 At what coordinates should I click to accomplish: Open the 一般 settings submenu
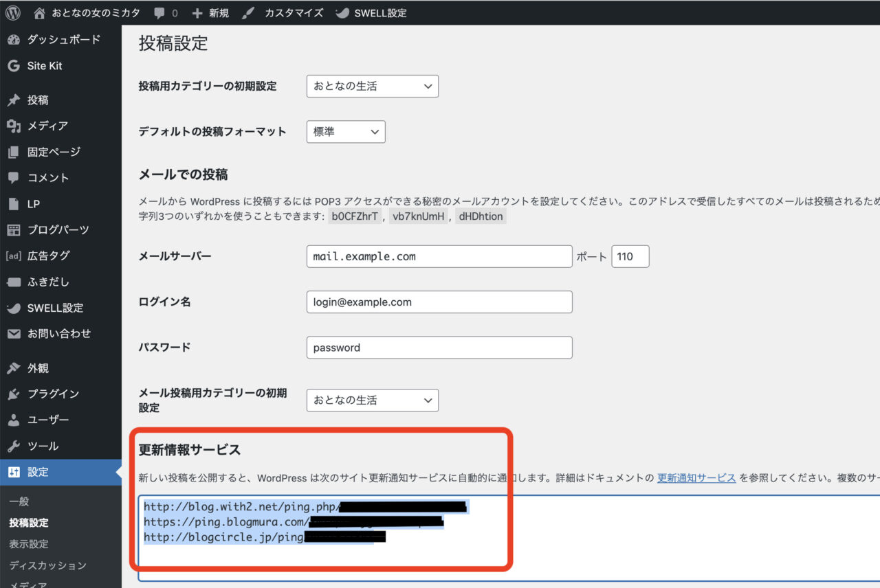(19, 501)
